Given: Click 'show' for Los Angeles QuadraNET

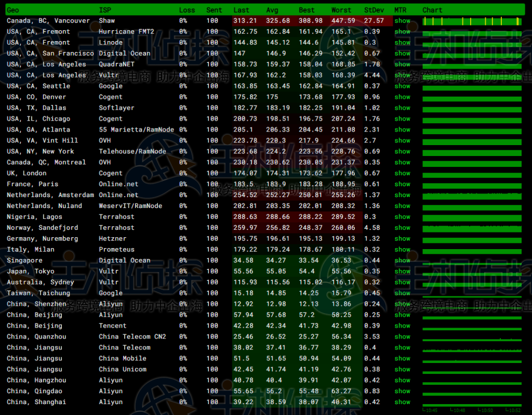Looking at the screenshot, I should (x=402, y=64).
